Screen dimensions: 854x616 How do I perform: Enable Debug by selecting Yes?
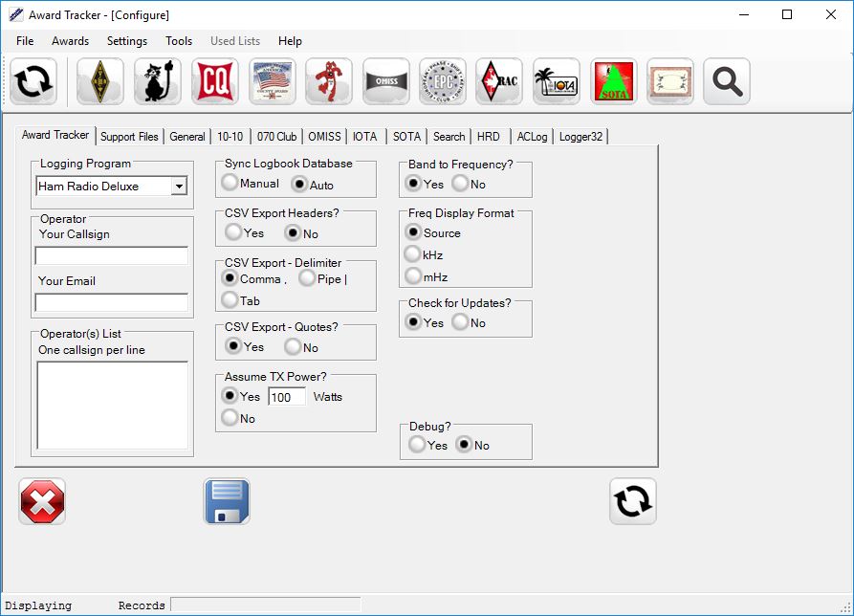[428, 445]
